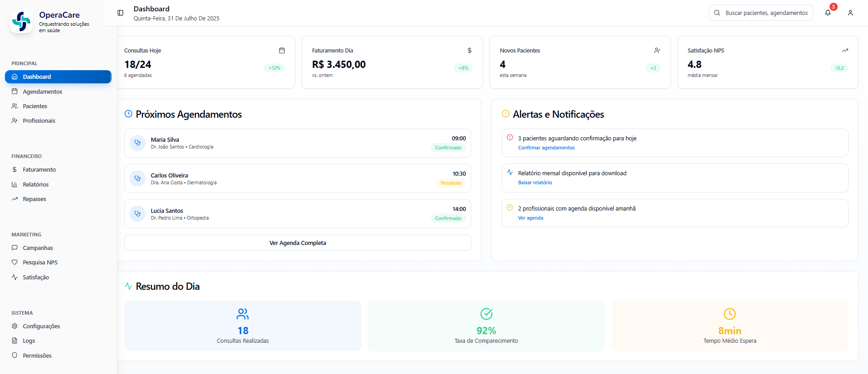Click the OperaCare logo
868x374 pixels.
click(21, 21)
